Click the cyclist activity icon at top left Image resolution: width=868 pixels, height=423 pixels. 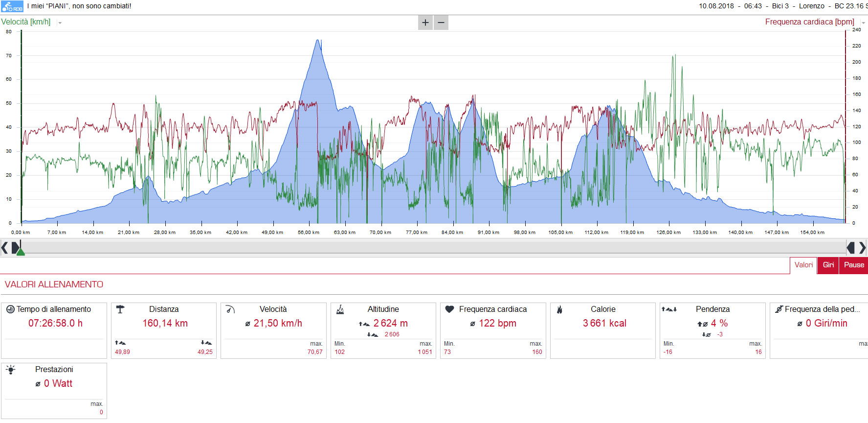tap(12, 6)
